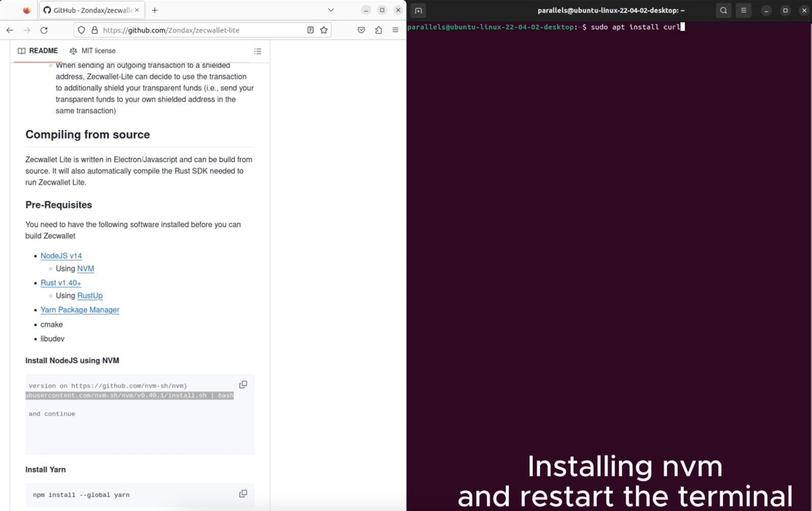Open the Firefox extensions icon
The height and width of the screenshot is (511, 812).
379,30
